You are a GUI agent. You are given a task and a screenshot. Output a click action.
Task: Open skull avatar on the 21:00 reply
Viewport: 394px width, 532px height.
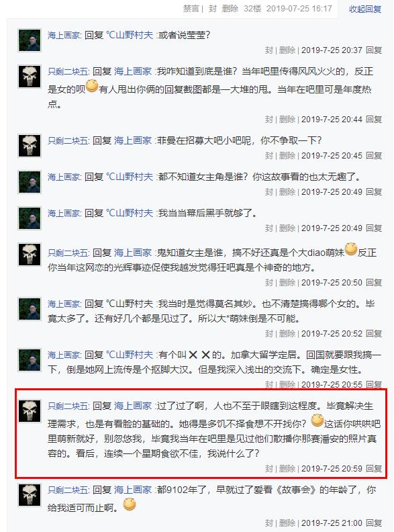pyautogui.click(x=30, y=494)
